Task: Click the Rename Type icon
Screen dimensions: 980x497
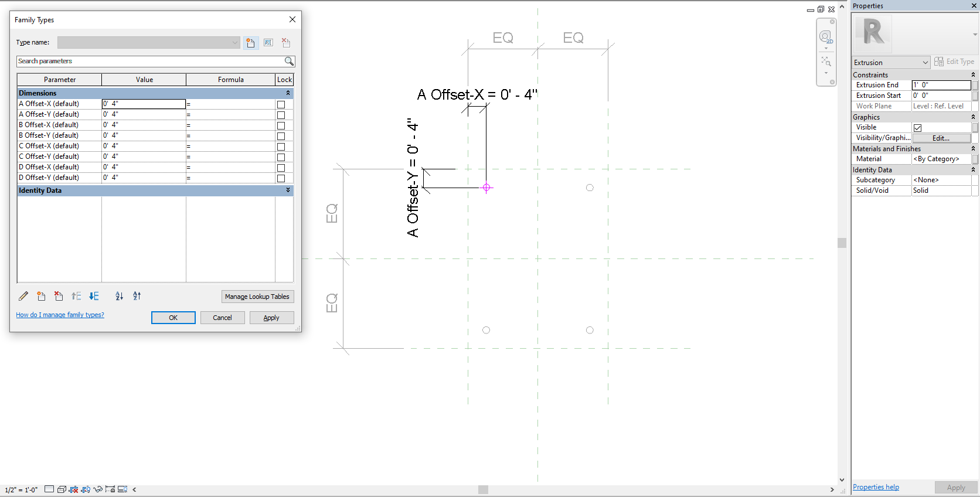Action: tap(268, 43)
